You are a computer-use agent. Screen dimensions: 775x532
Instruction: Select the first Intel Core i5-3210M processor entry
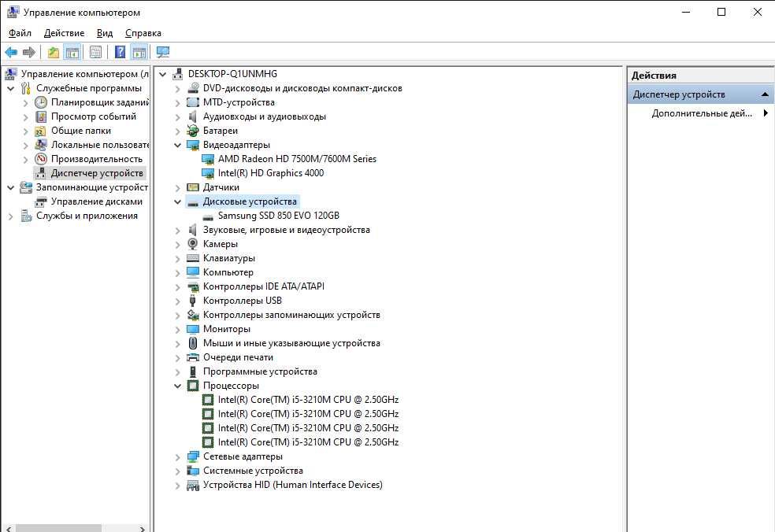308,400
